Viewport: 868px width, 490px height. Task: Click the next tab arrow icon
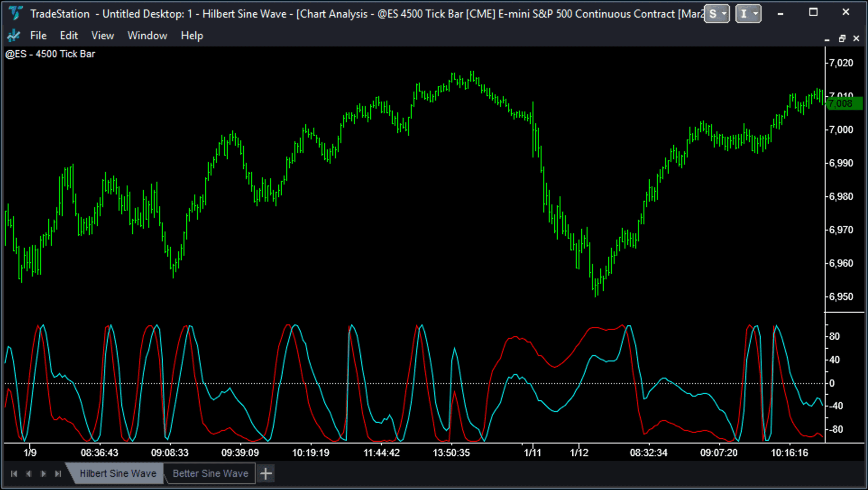pos(43,473)
